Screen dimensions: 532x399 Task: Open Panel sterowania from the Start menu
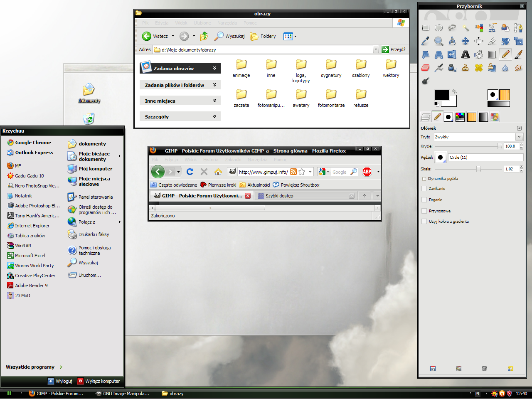(95, 197)
